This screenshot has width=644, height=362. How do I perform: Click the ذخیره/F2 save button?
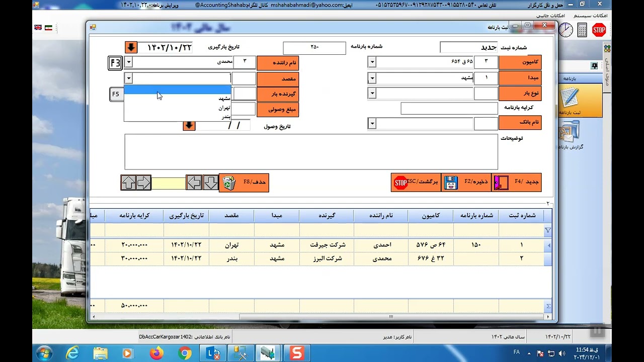click(466, 182)
